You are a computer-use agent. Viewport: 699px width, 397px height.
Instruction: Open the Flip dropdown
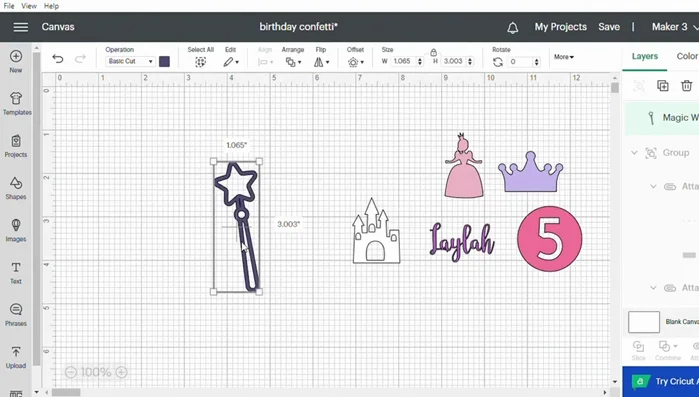point(321,62)
